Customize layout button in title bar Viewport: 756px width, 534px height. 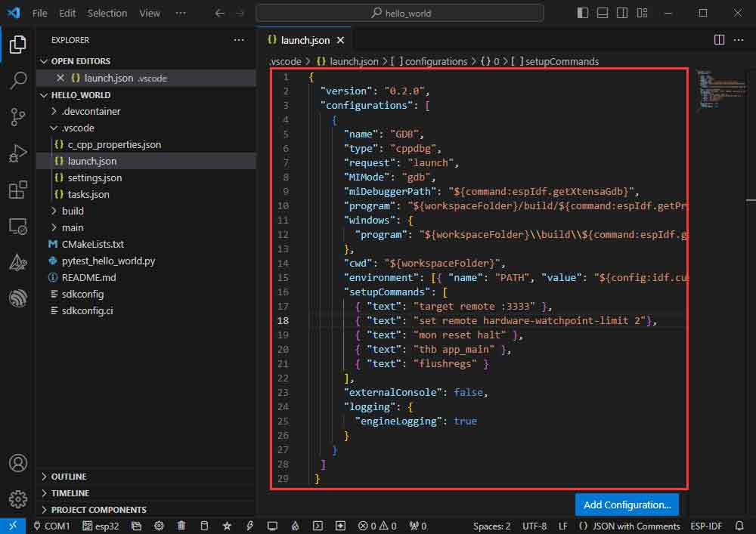pos(642,13)
